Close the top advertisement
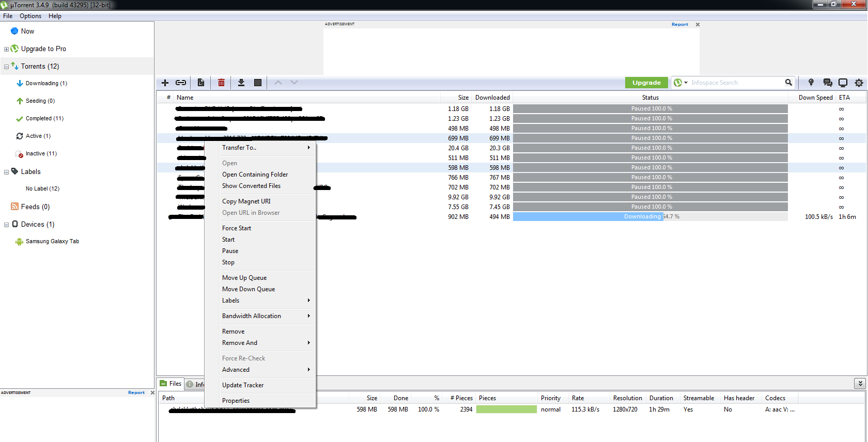 point(698,24)
